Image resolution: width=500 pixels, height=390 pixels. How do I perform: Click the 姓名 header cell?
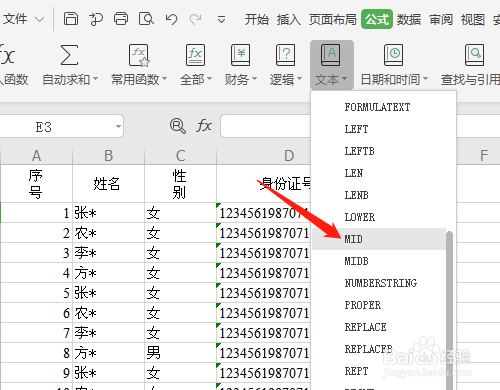[108, 183]
